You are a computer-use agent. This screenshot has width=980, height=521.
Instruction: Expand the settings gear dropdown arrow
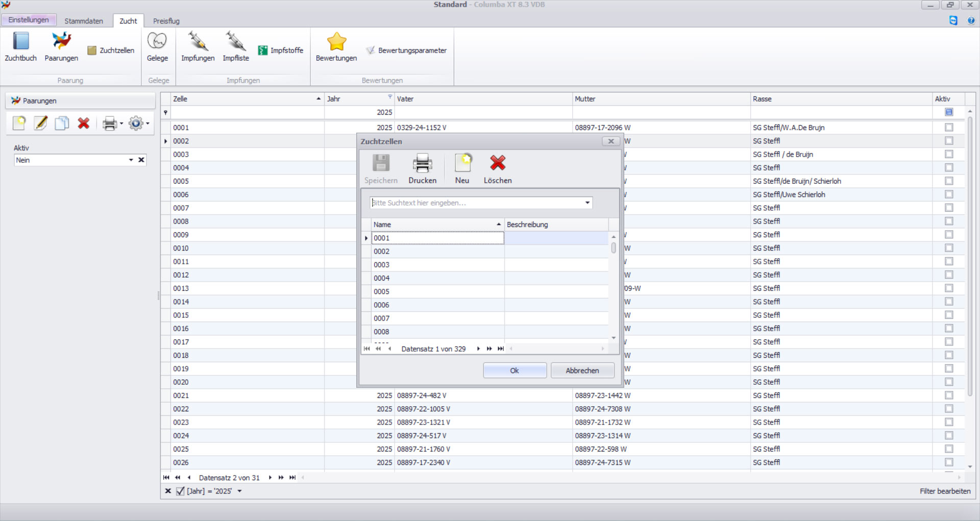tap(148, 123)
